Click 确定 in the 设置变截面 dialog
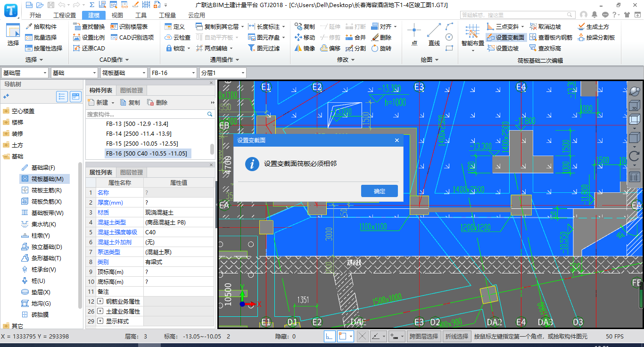 pyautogui.click(x=380, y=191)
